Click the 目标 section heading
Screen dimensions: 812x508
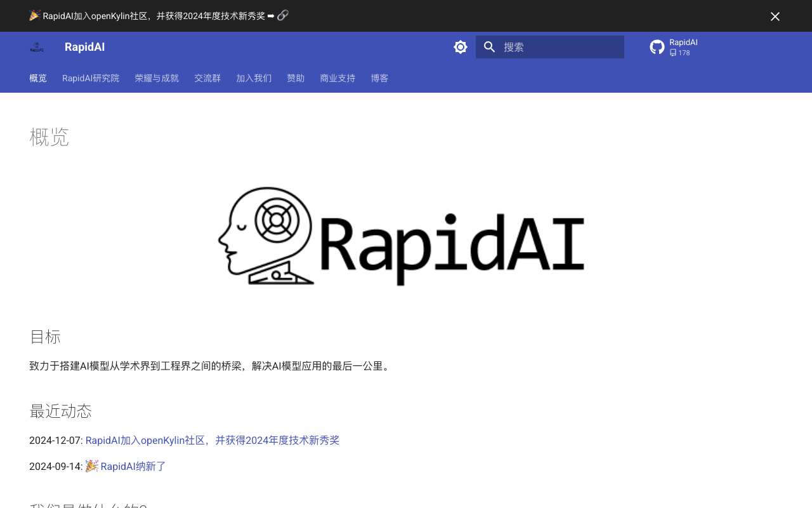45,337
